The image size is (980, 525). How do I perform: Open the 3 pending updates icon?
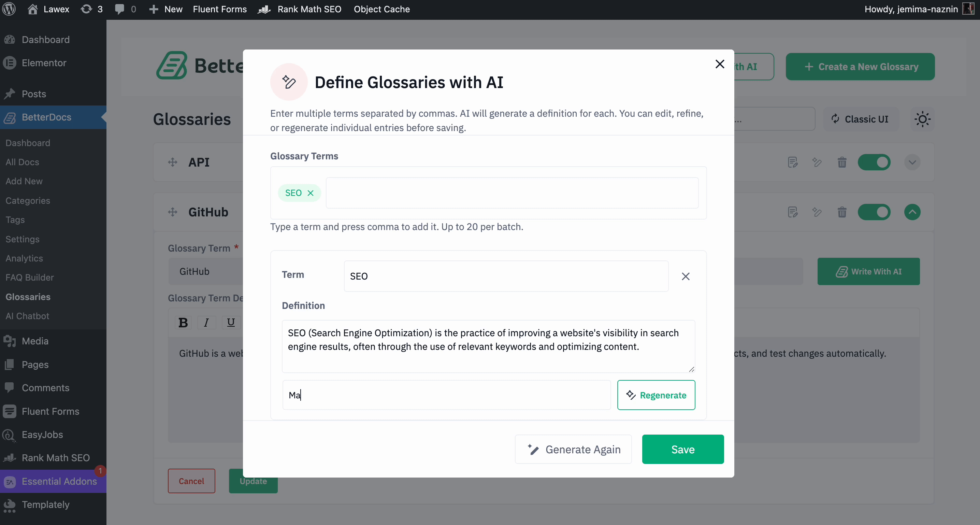click(92, 9)
